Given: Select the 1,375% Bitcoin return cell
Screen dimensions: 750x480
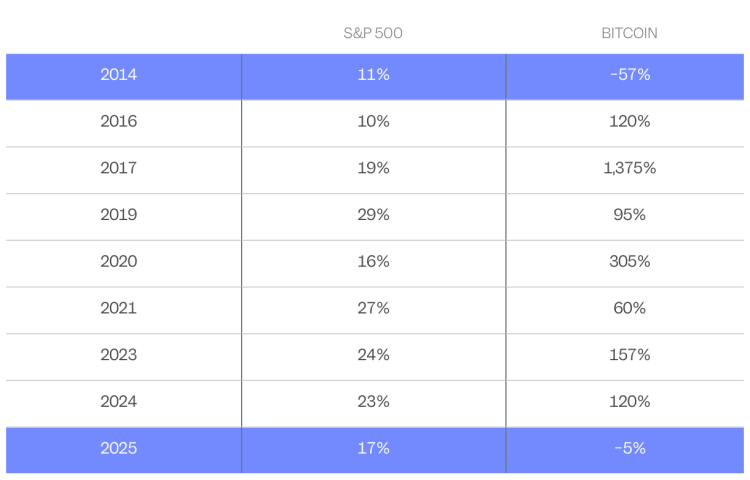Looking at the screenshot, I should (629, 168).
